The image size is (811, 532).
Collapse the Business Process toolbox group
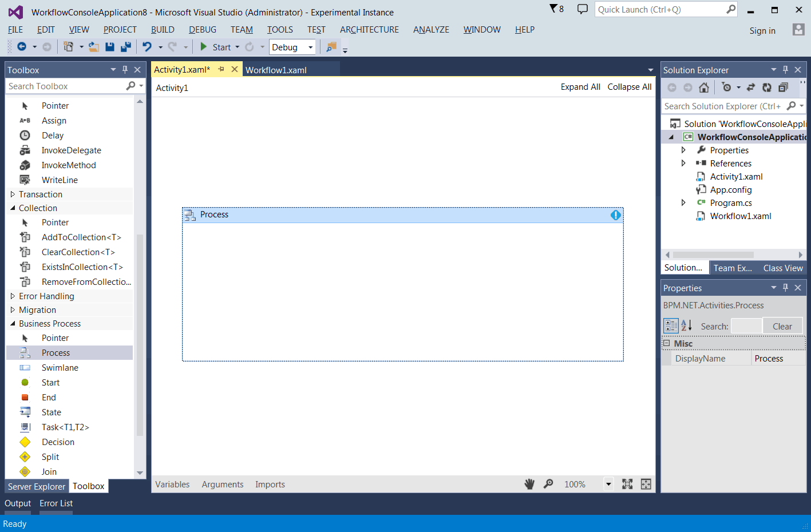13,324
